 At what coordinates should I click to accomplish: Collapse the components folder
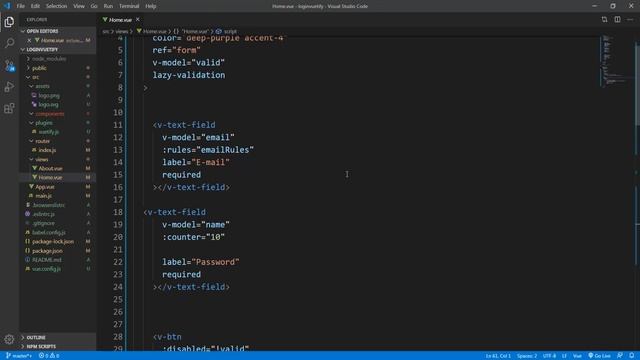(x=57, y=113)
